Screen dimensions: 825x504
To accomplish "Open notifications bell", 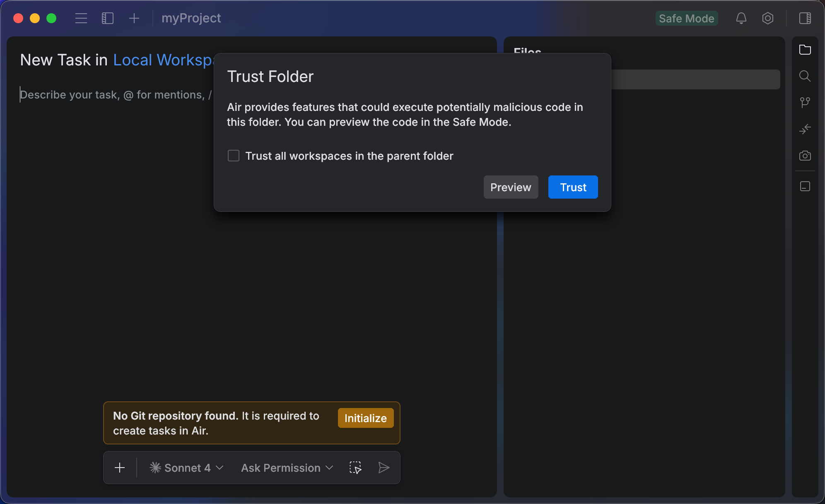I will coord(741,18).
